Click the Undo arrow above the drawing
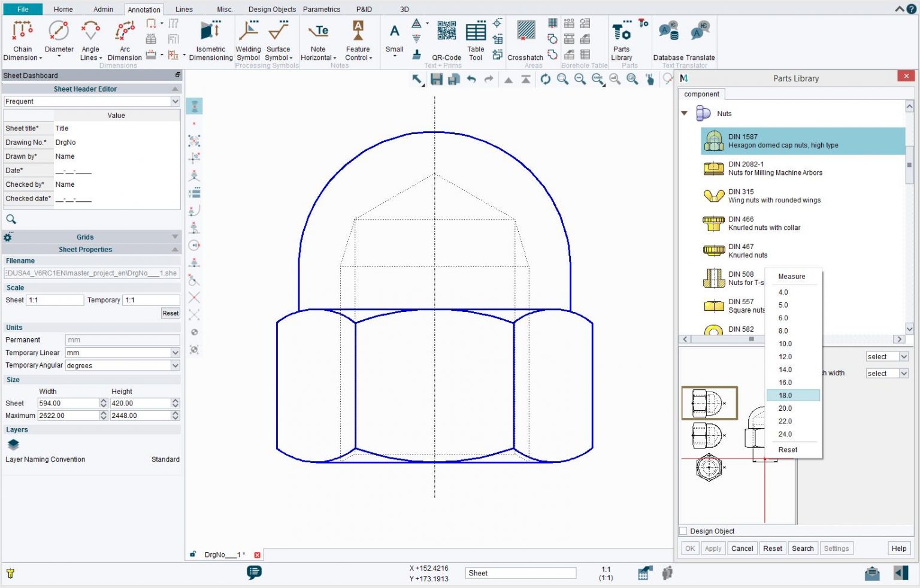 [x=471, y=78]
